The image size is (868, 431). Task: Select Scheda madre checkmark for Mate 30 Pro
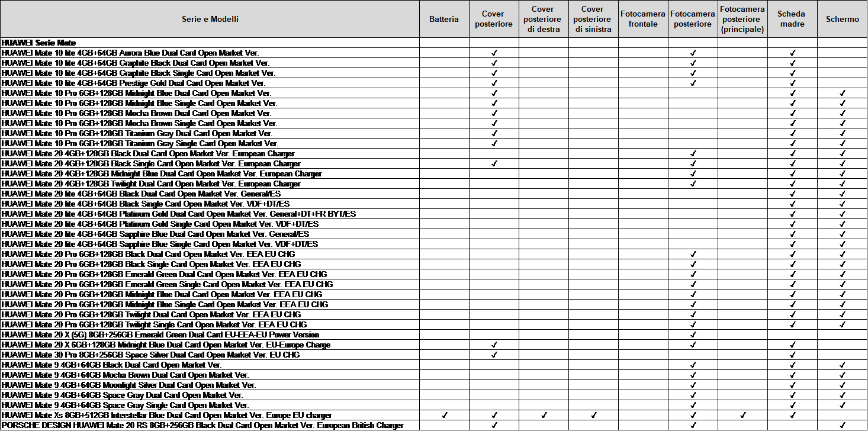tap(792, 355)
